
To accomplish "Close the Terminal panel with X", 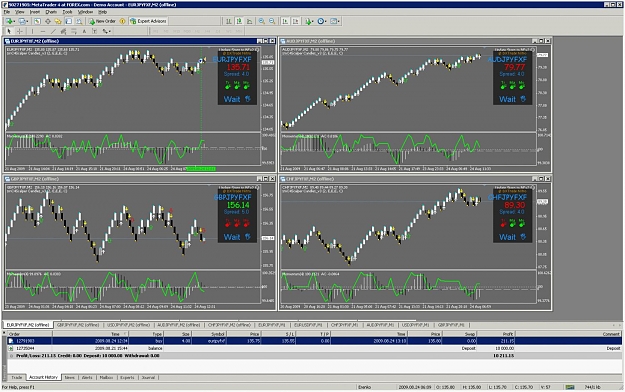I will point(4,333).
